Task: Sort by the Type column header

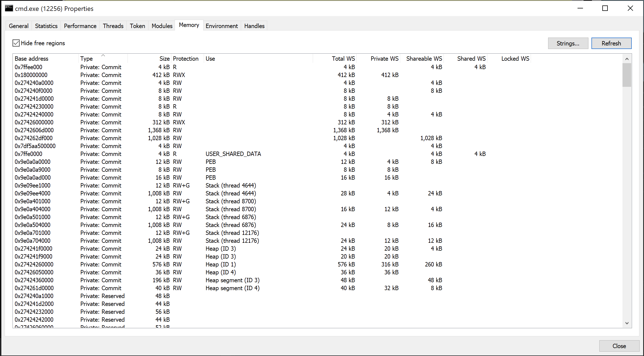Action: 86,59
